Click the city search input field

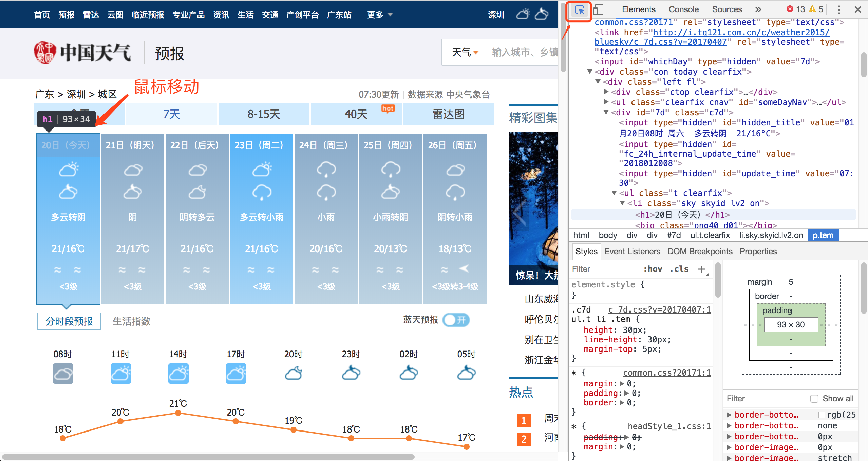click(522, 52)
